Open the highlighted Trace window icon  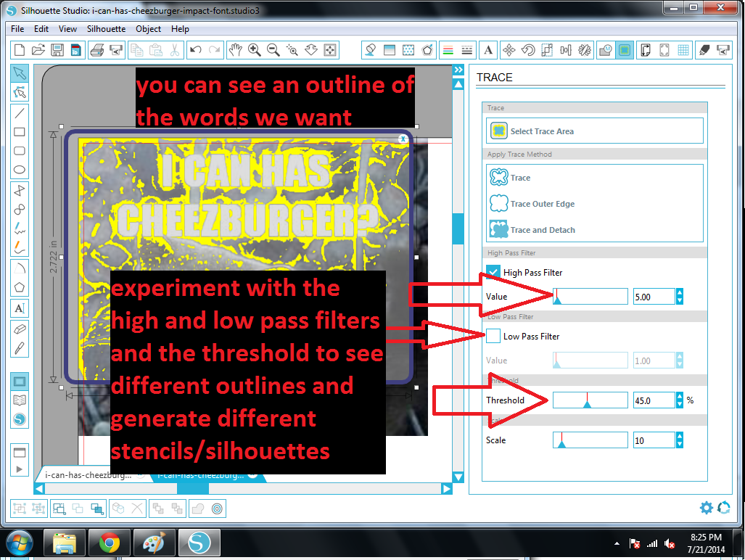[x=625, y=50]
